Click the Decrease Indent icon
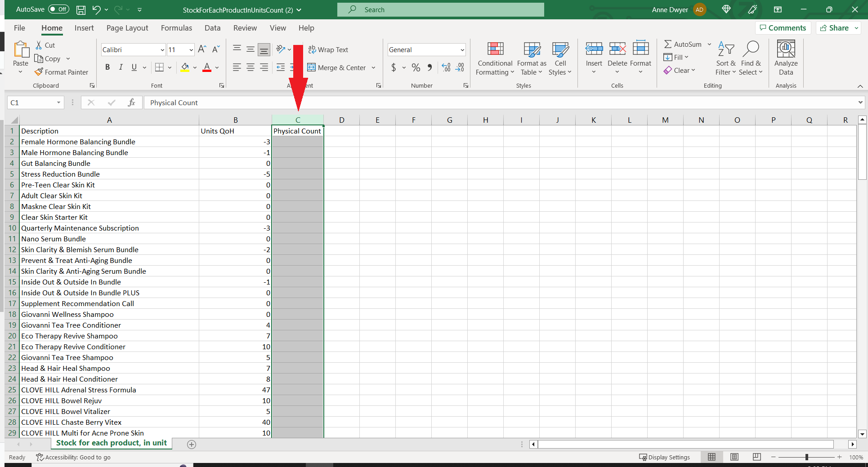Image resolution: width=868 pixels, height=467 pixels. pos(281,67)
